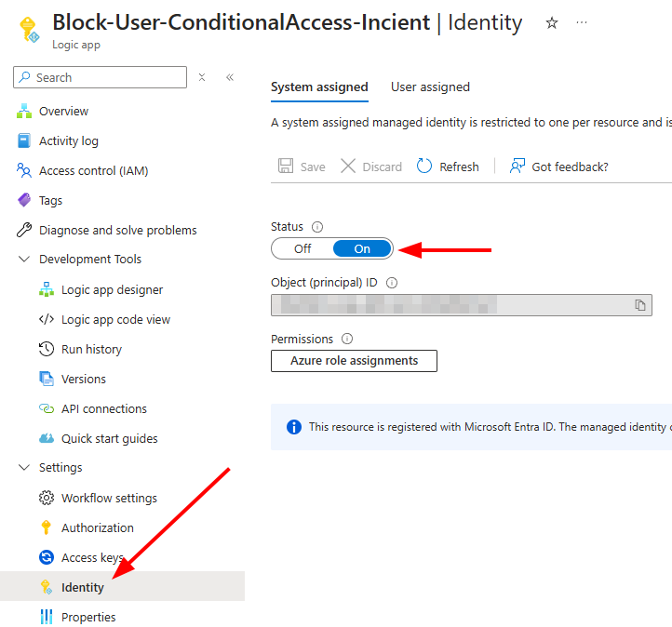Open Azure role assignments

tap(354, 361)
